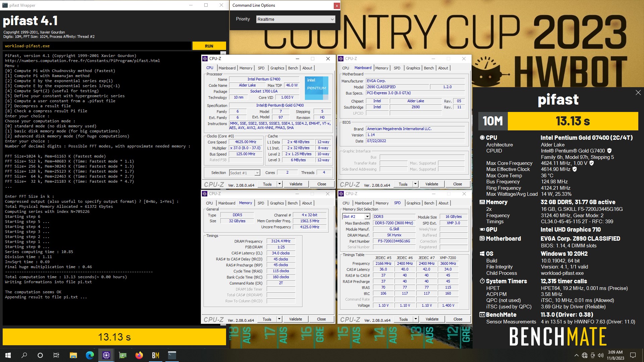Open volume speaker tray icon
Image resolution: width=644 pixels, height=362 pixels.
pyautogui.click(x=600, y=355)
